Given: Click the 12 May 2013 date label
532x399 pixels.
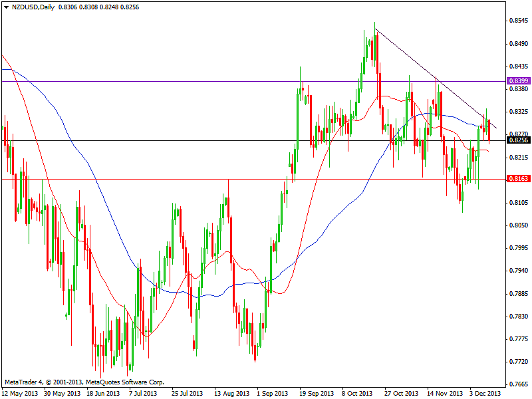Looking at the screenshot, I should point(21,393).
